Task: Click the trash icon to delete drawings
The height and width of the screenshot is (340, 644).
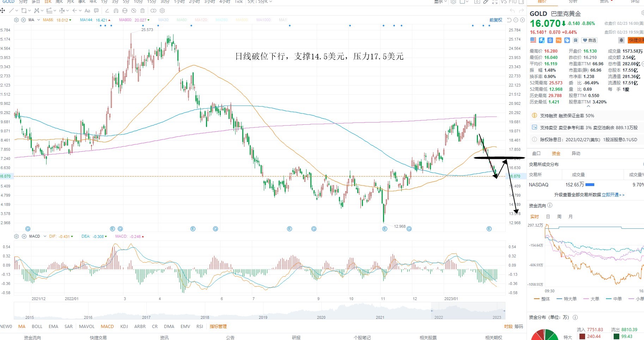Action: pyautogui.click(x=142, y=11)
